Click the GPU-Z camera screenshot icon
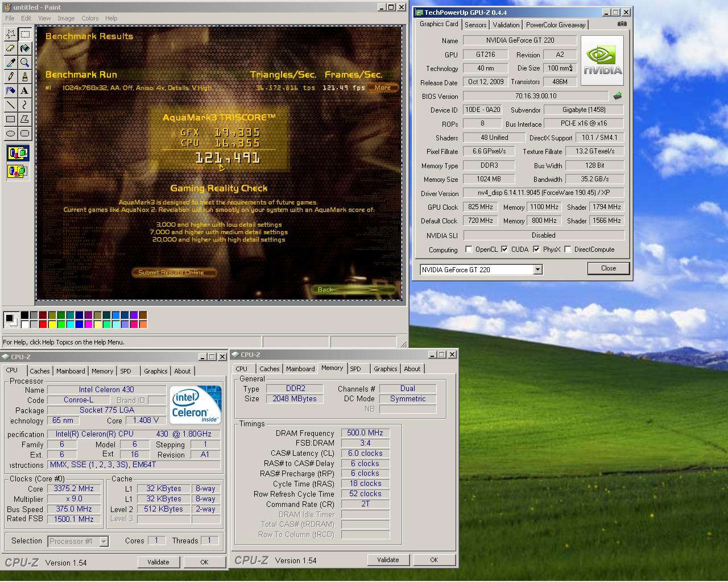 (x=622, y=24)
